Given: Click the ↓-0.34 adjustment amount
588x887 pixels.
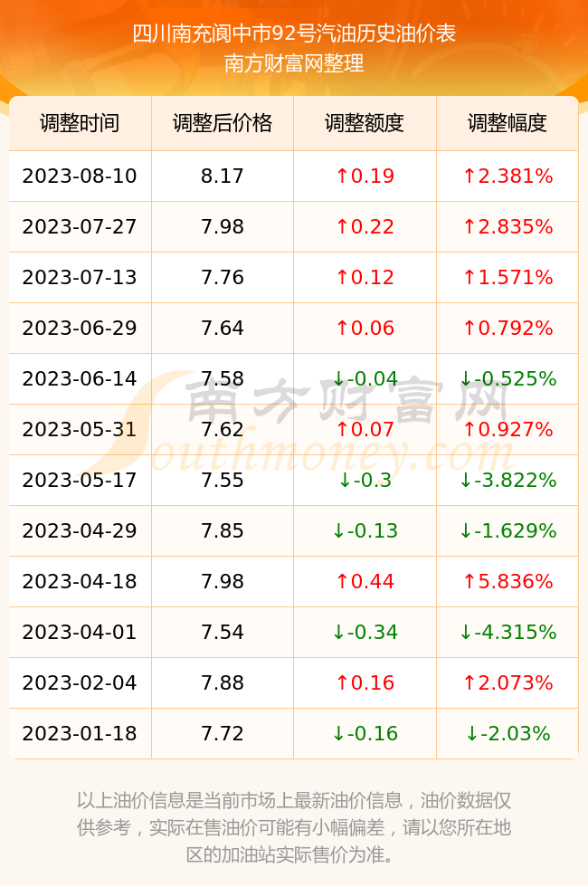Looking at the screenshot, I should (x=365, y=632).
